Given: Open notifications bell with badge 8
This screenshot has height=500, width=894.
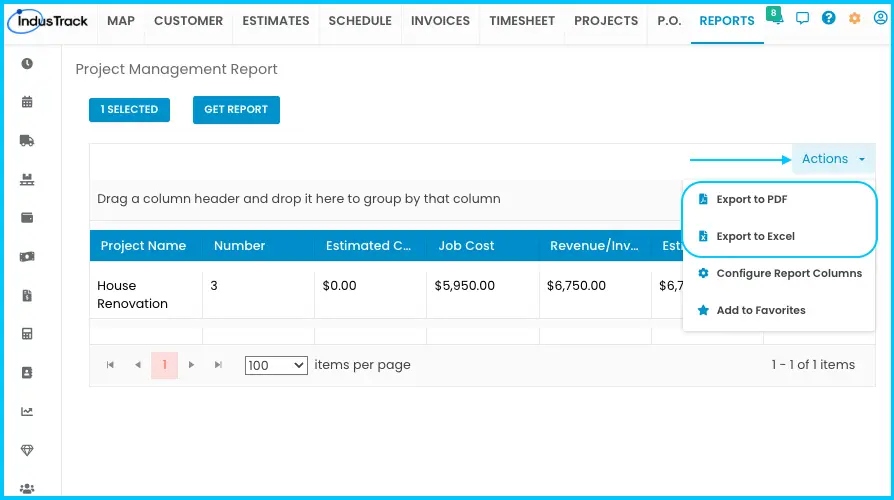Looking at the screenshot, I should pyautogui.click(x=775, y=17).
